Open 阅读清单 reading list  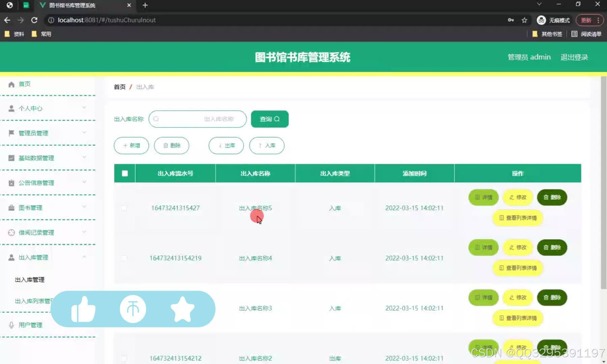[586, 34]
